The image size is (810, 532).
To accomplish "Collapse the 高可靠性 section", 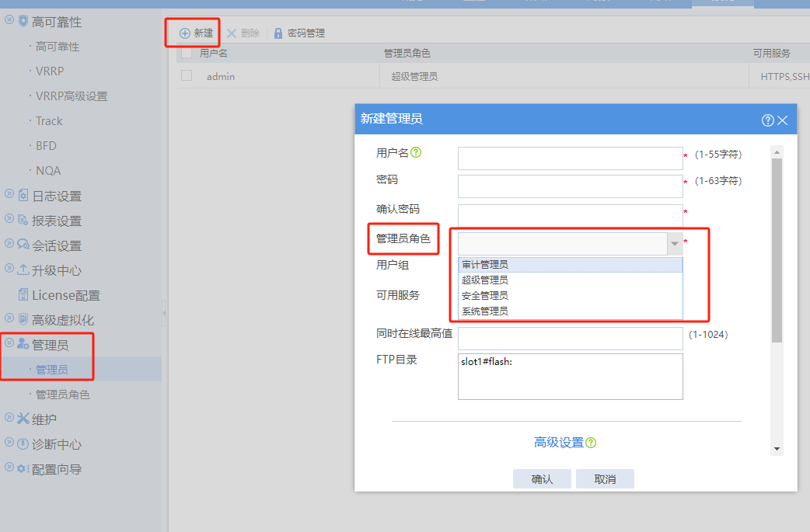I will [x=9, y=20].
